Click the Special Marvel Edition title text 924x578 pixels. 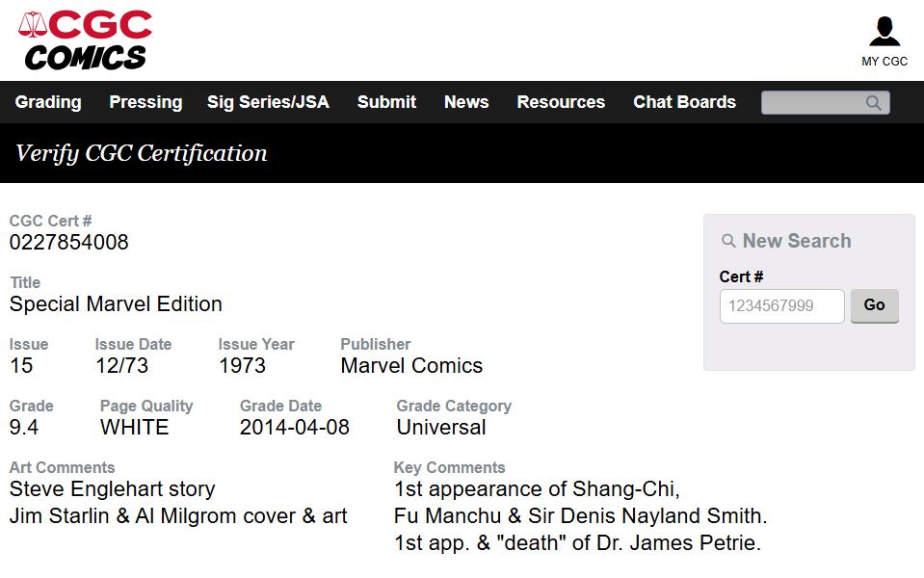[116, 304]
